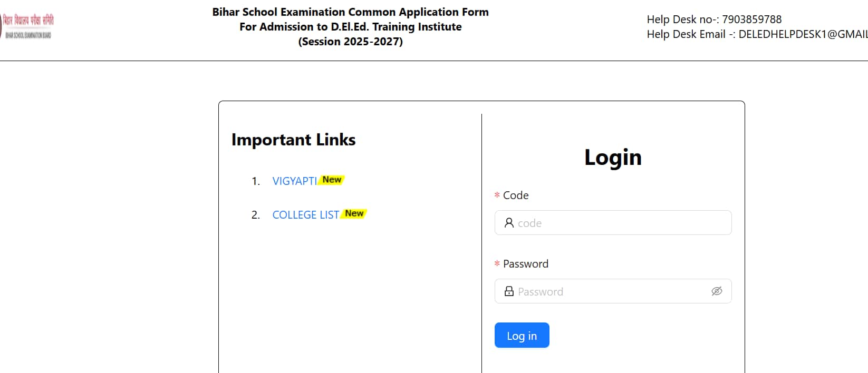Open the VIGYAPTI link
Screen dimensions: 868x373
click(x=294, y=181)
